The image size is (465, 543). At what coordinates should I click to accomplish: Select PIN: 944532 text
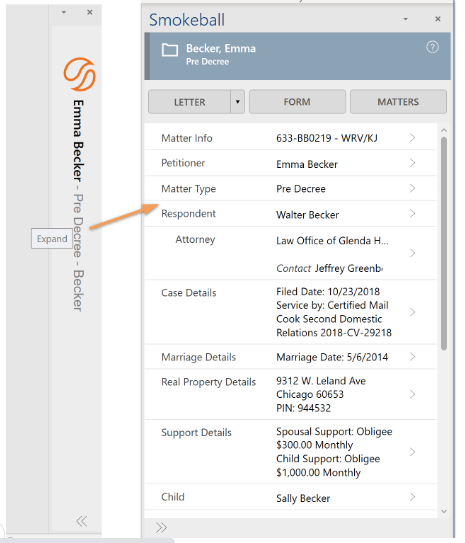(303, 408)
